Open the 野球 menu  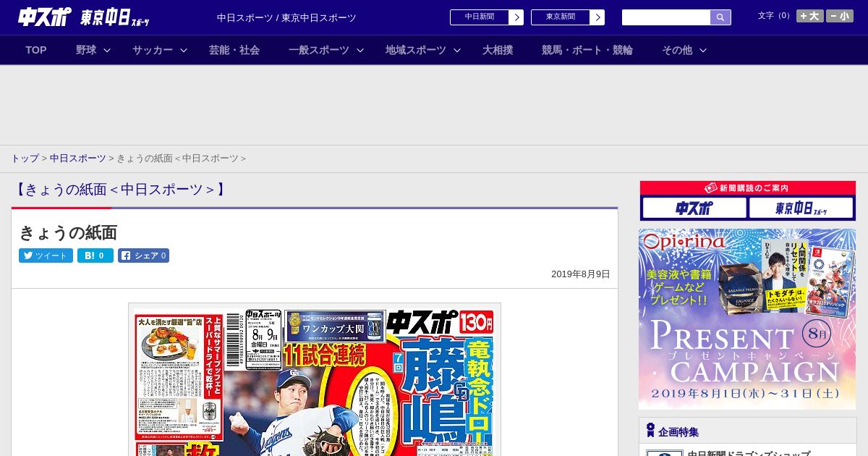click(86, 50)
